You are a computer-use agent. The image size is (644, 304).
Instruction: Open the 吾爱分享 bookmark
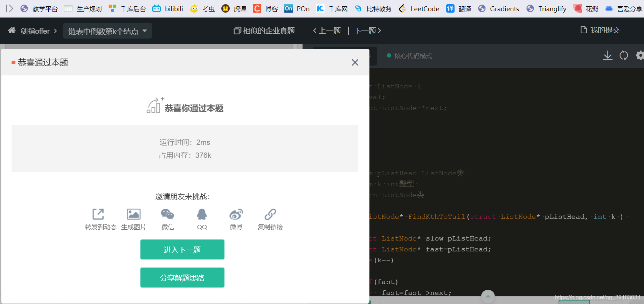click(624, 9)
